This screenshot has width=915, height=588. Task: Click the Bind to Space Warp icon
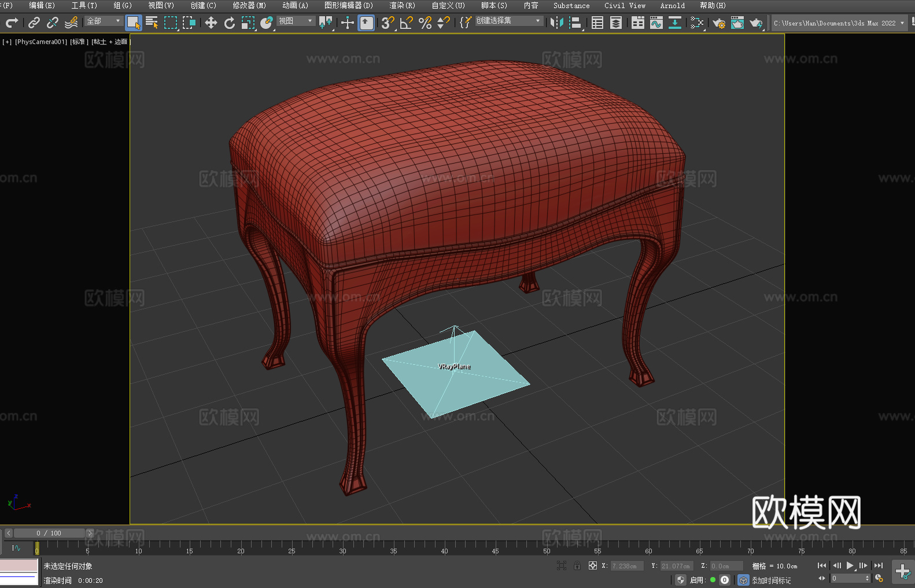pyautogui.click(x=71, y=23)
